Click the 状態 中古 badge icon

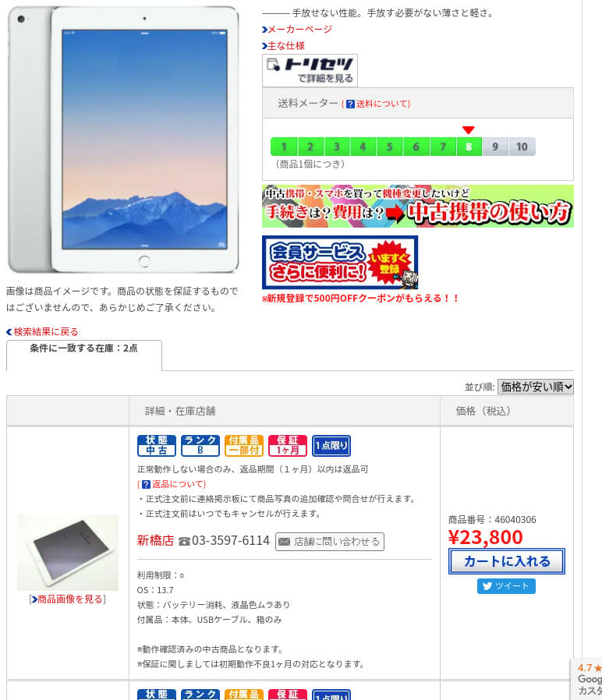[x=156, y=446]
